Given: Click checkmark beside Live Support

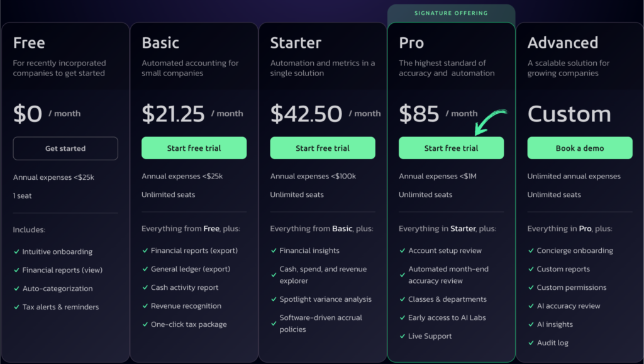Looking at the screenshot, I should point(402,336).
